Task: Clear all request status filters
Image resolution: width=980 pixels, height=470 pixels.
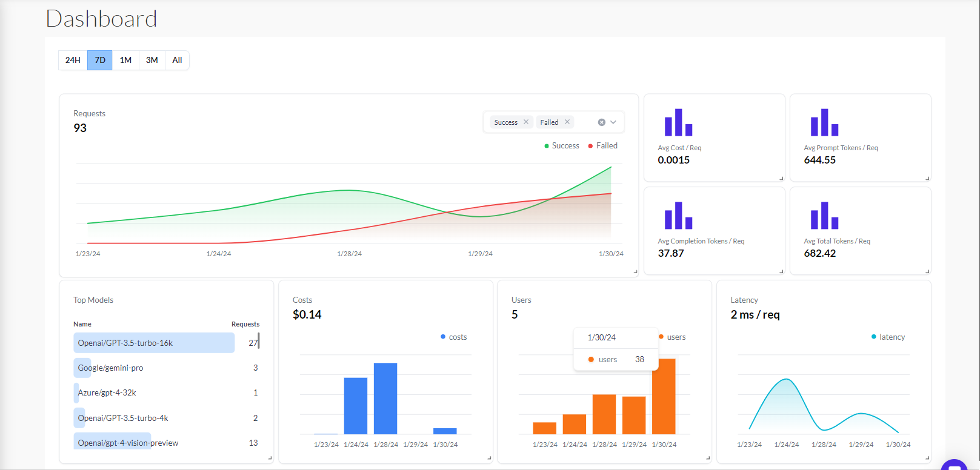Action: 602,122
